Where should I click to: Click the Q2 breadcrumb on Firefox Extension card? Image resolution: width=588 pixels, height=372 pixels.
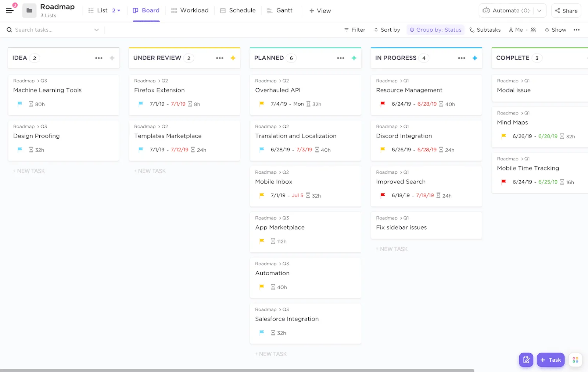(x=165, y=81)
